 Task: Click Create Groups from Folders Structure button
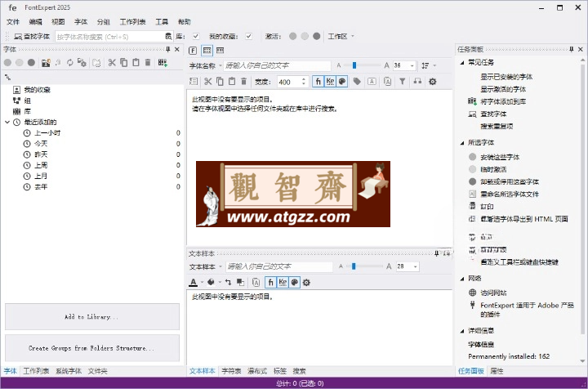[x=91, y=348]
